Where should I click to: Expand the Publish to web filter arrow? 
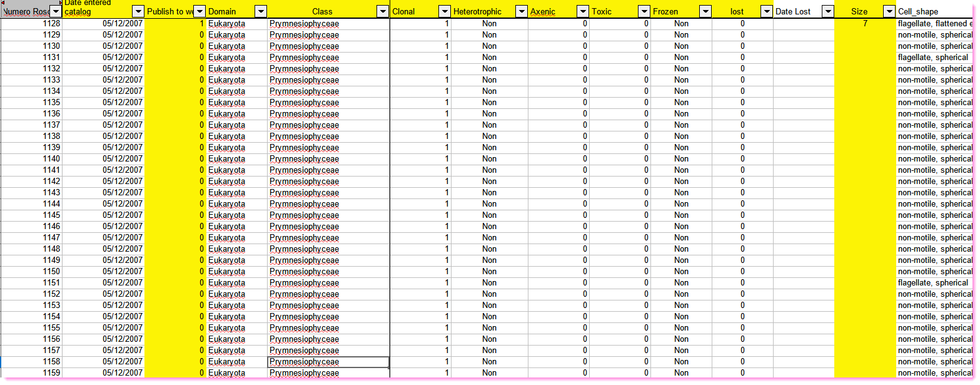pyautogui.click(x=200, y=12)
